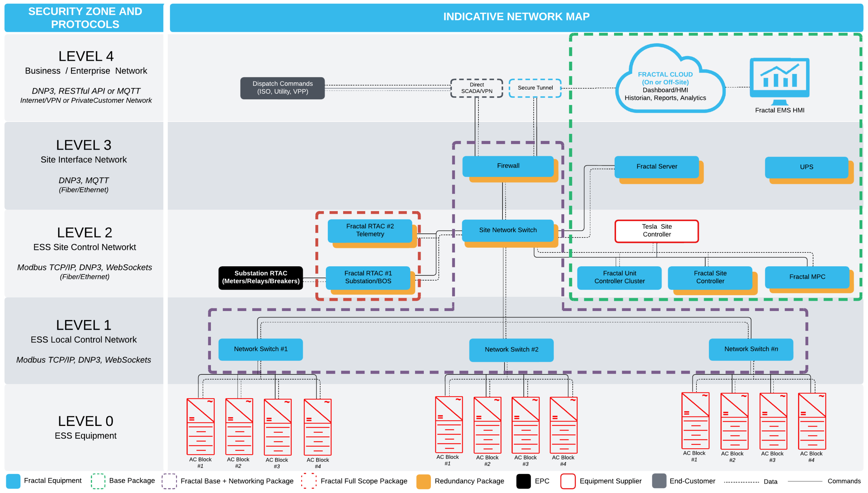
Task: Click the LEVEL 1 heading
Action: click(x=84, y=325)
